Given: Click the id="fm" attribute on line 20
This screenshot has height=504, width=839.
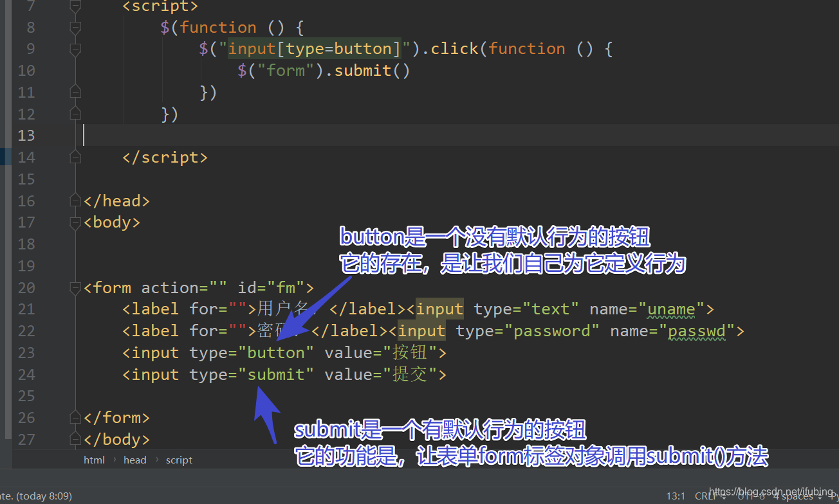Looking at the screenshot, I should (272, 288).
